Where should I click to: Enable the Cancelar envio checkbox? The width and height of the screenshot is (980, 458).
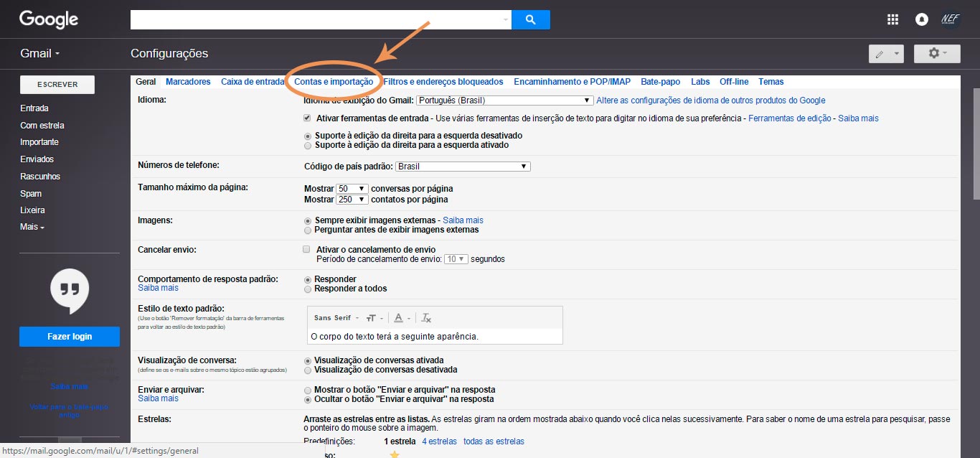pyautogui.click(x=307, y=249)
